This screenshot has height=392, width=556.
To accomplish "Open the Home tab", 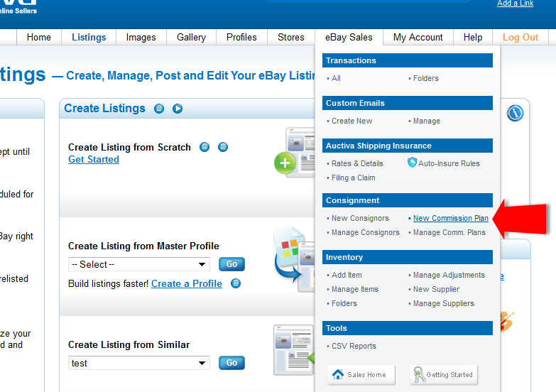I will pyautogui.click(x=39, y=37).
